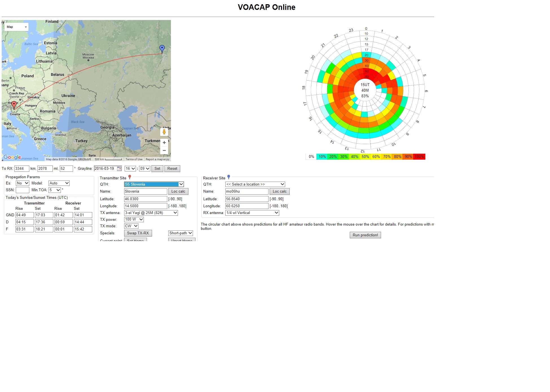The width and height of the screenshot is (550, 392).
Task: Open the TX antenna selection dropdown
Action: point(151,213)
